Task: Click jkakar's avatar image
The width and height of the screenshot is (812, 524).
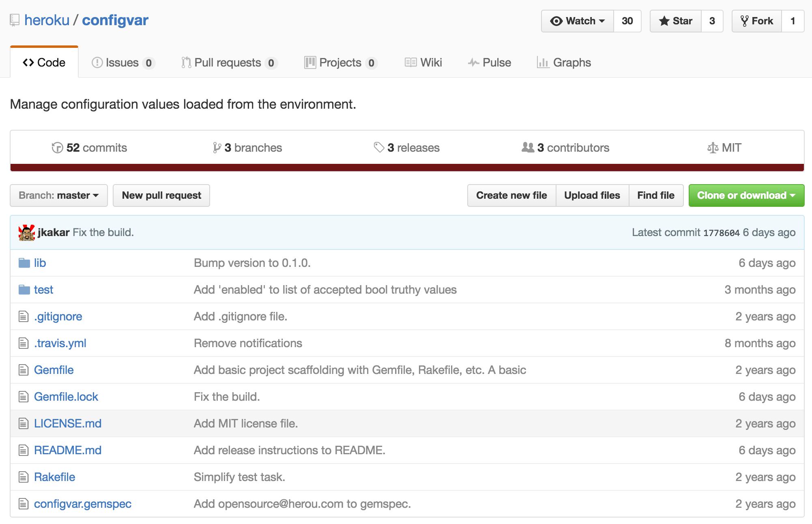Action: click(27, 232)
